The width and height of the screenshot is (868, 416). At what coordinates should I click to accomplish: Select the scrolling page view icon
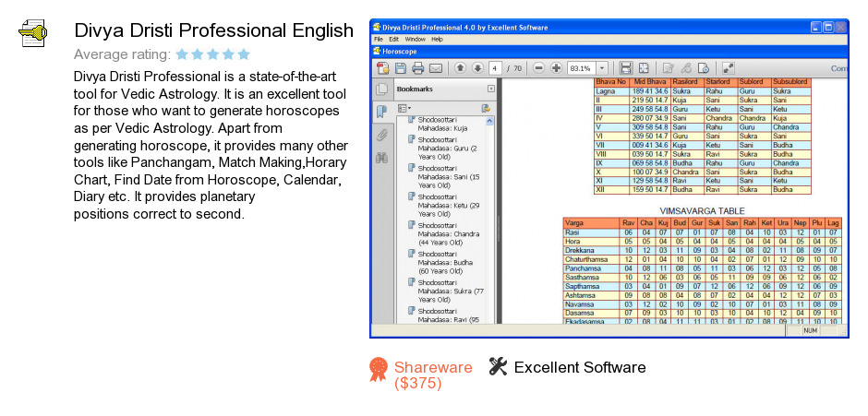pyautogui.click(x=626, y=68)
